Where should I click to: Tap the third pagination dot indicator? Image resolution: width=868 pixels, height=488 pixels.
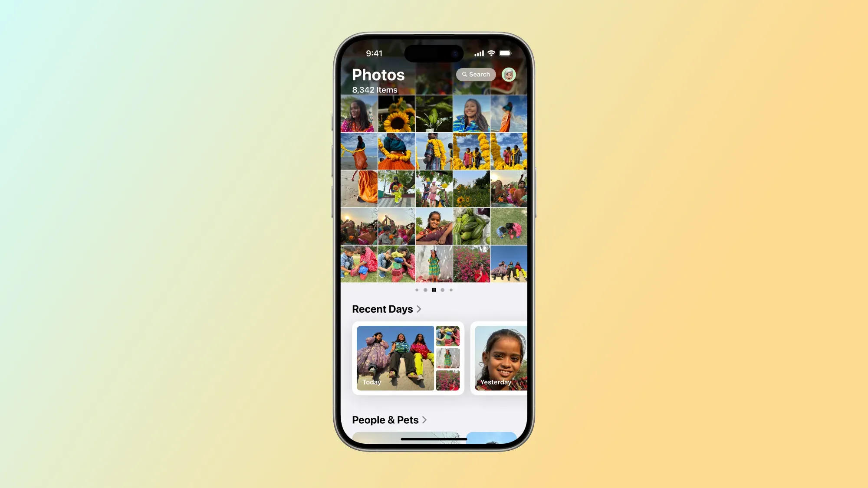[434, 290]
